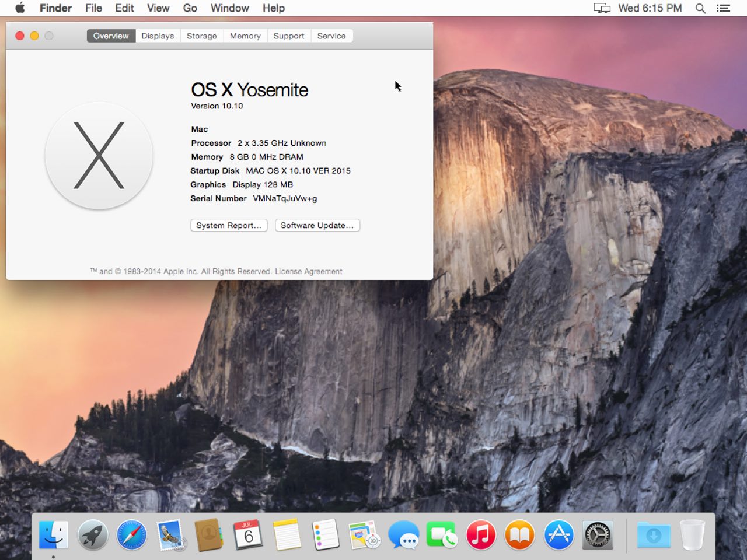This screenshot has height=560, width=747.
Task: Click Spotlight search magnifier icon
Action: (x=700, y=8)
